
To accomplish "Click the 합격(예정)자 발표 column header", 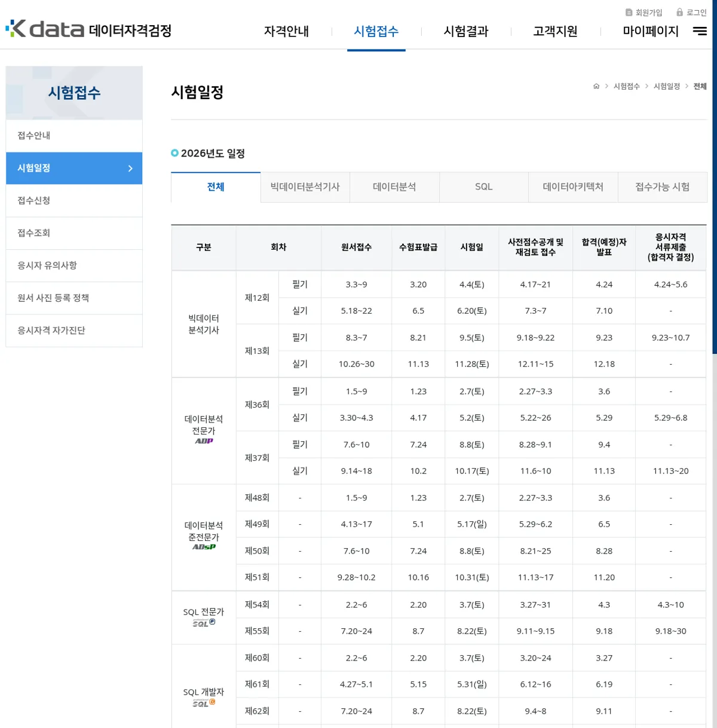I will pyautogui.click(x=604, y=247).
